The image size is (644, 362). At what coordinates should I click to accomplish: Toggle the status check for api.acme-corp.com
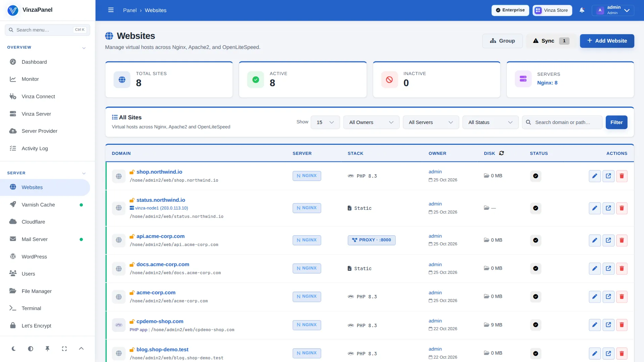(x=536, y=240)
